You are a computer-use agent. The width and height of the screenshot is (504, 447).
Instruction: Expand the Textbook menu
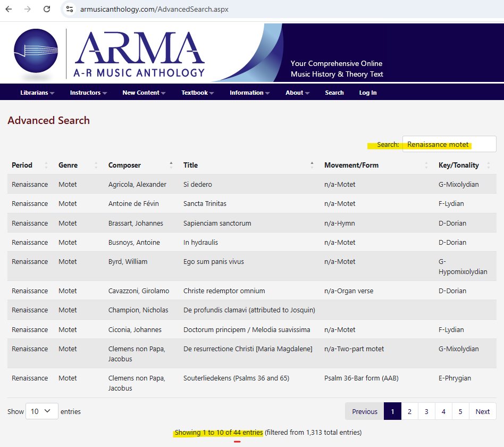click(x=197, y=93)
